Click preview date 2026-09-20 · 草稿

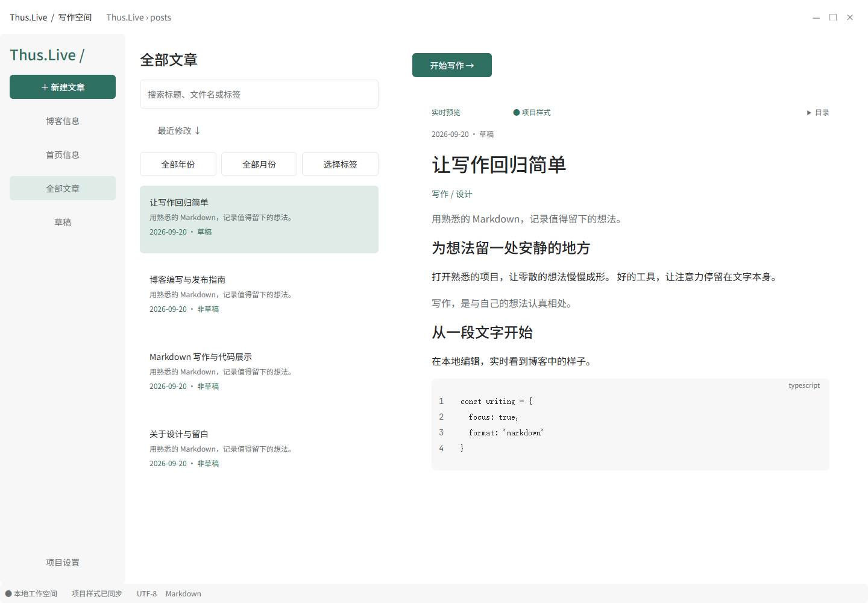(462, 134)
